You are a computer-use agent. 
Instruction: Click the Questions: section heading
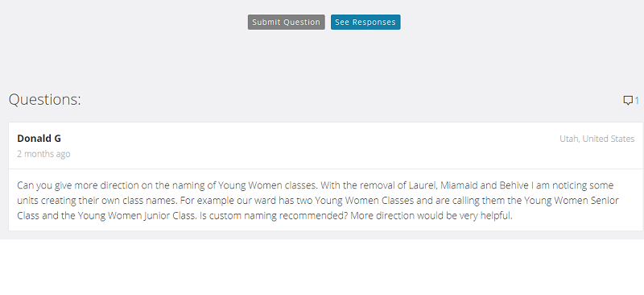pos(45,100)
